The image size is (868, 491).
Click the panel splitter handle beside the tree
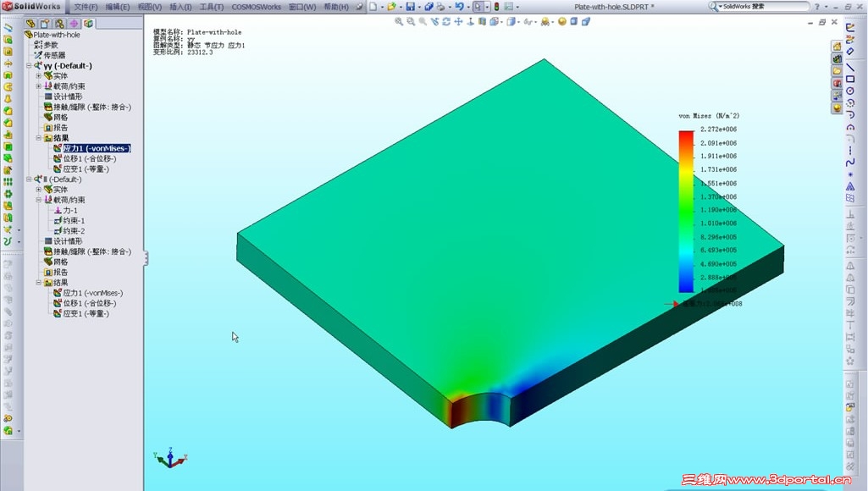tap(146, 258)
